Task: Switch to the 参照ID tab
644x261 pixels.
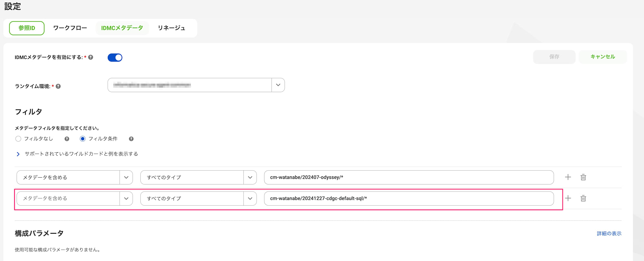Action: (x=27, y=28)
